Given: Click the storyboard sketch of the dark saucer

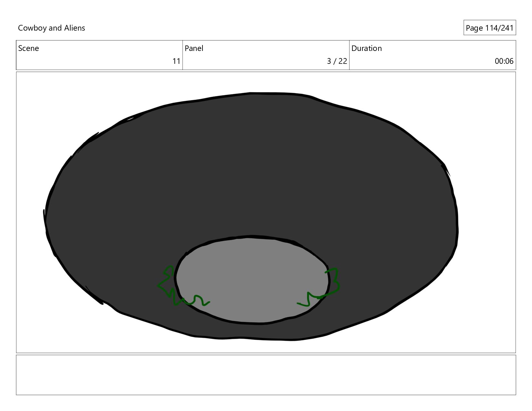Looking at the screenshot, I should click(x=251, y=217).
